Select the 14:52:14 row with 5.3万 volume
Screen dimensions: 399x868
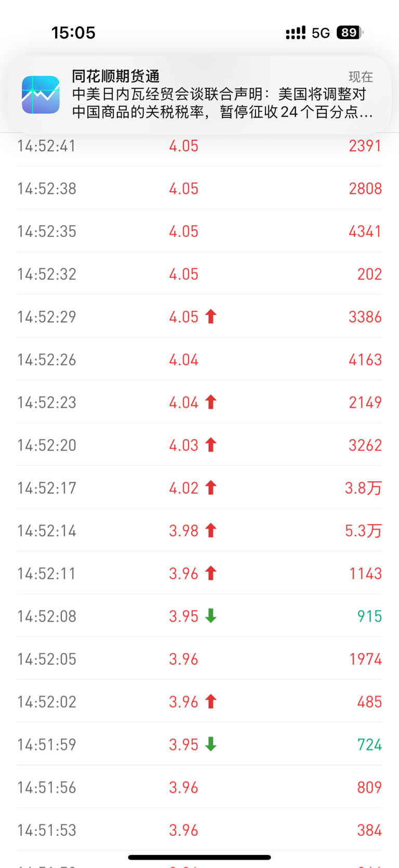coord(199,530)
